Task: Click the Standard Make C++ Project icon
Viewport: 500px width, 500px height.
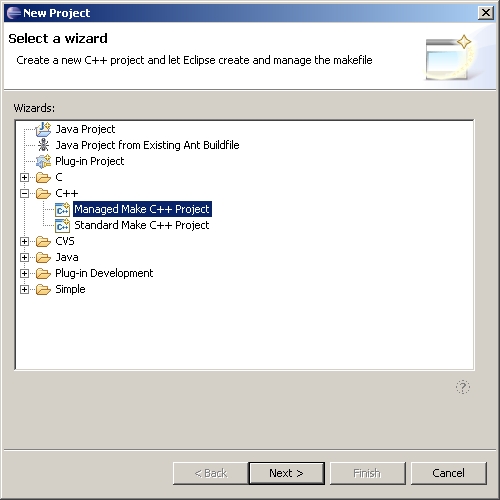Action: tap(62, 225)
